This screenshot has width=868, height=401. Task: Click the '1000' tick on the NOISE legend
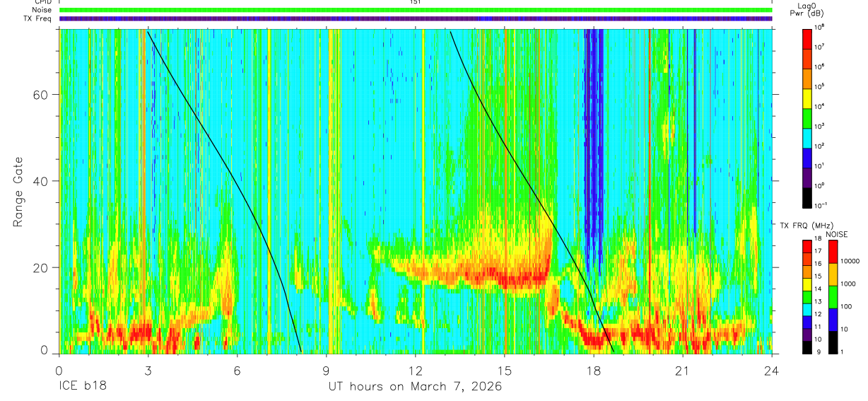(849, 284)
